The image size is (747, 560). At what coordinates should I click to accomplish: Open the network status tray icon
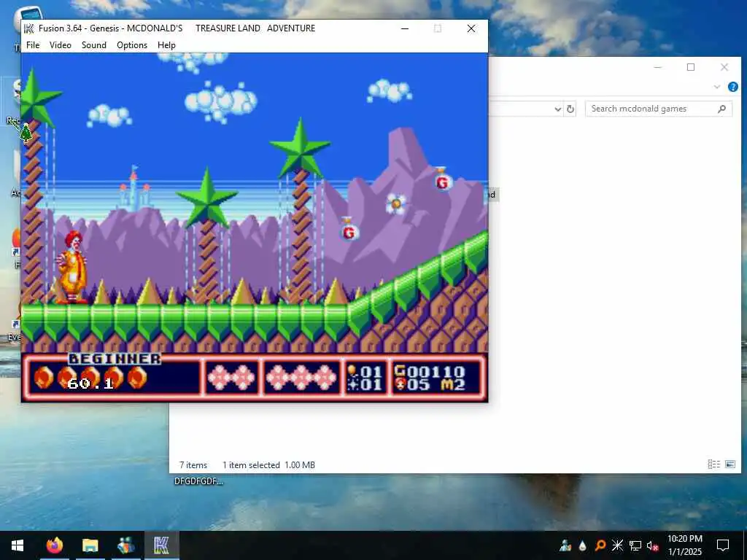(635, 545)
